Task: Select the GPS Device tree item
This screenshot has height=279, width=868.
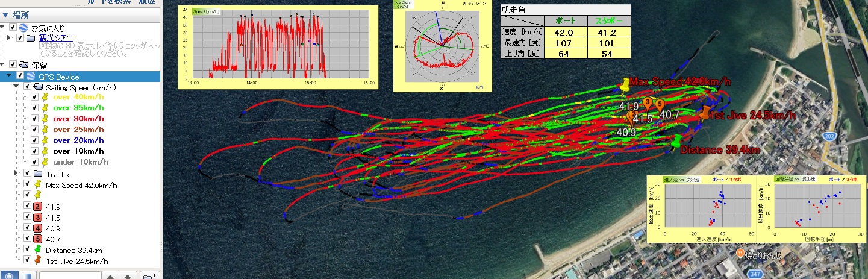Action: click(58, 77)
